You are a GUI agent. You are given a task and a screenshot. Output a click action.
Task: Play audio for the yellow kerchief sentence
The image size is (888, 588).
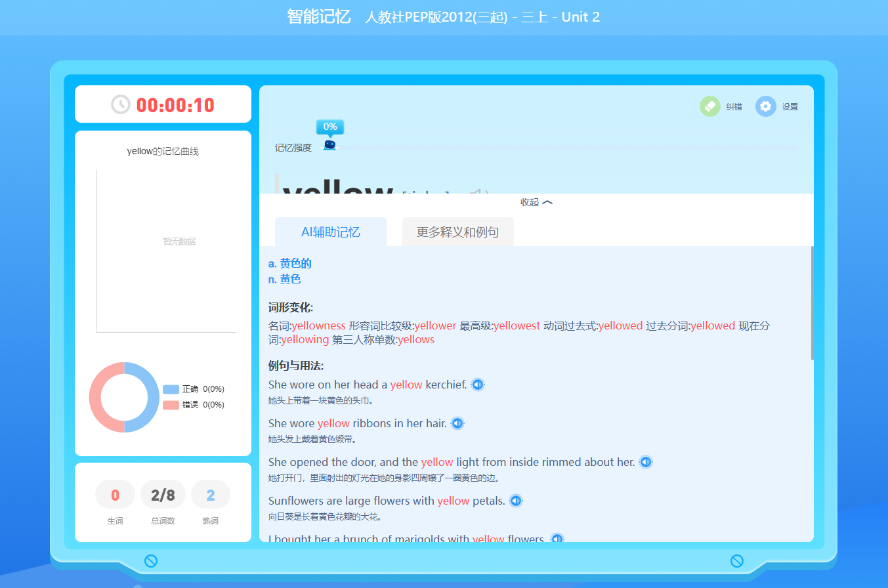pos(478,385)
